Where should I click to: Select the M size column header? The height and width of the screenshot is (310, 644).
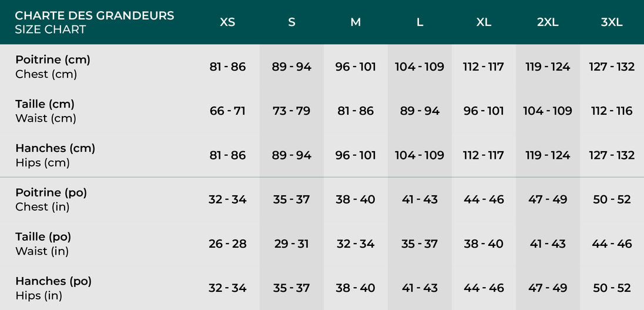tap(355, 22)
